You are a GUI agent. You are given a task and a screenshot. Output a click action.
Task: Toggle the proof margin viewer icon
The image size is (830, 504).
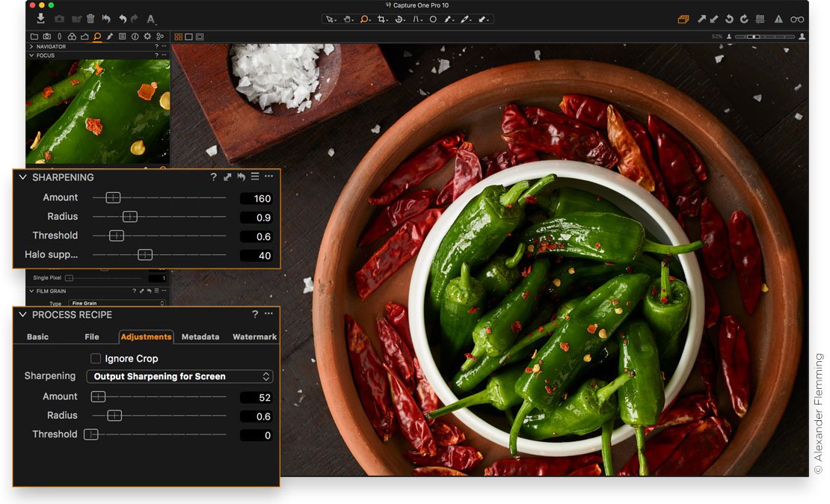tap(200, 36)
